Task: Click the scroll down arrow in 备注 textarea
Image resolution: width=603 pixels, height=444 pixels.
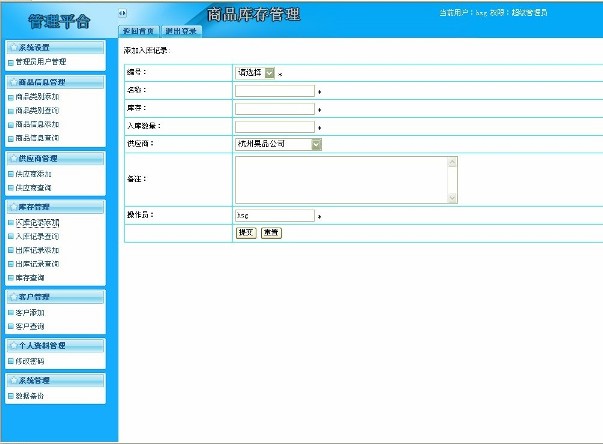Action: (452, 199)
